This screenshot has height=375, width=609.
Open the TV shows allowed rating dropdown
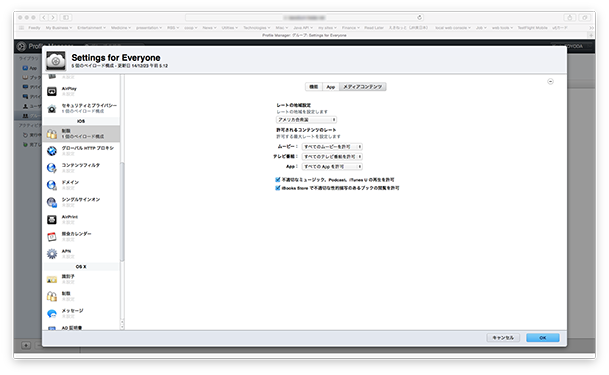[332, 156]
